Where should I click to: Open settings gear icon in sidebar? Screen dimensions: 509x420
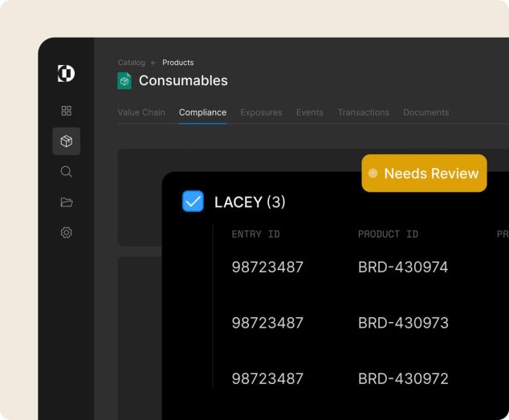(66, 232)
